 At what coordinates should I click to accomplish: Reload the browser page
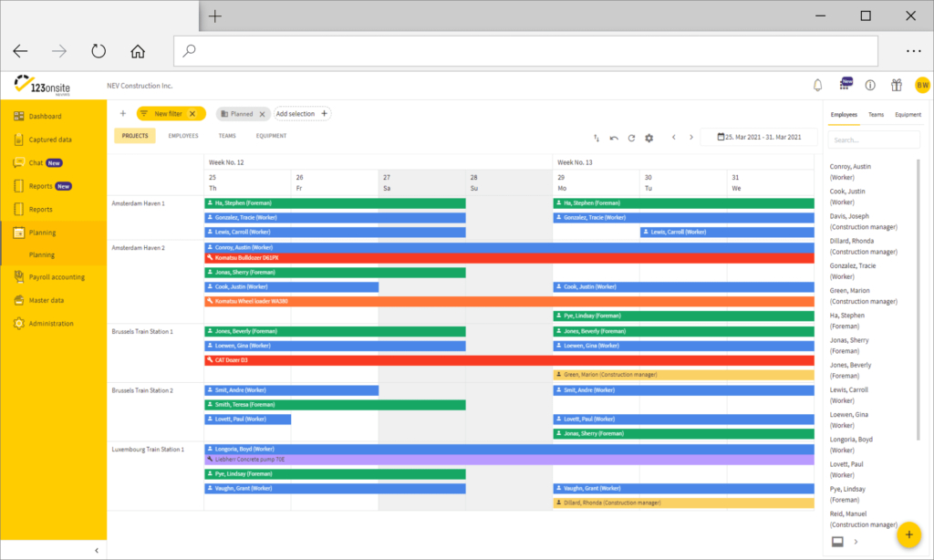point(99,51)
